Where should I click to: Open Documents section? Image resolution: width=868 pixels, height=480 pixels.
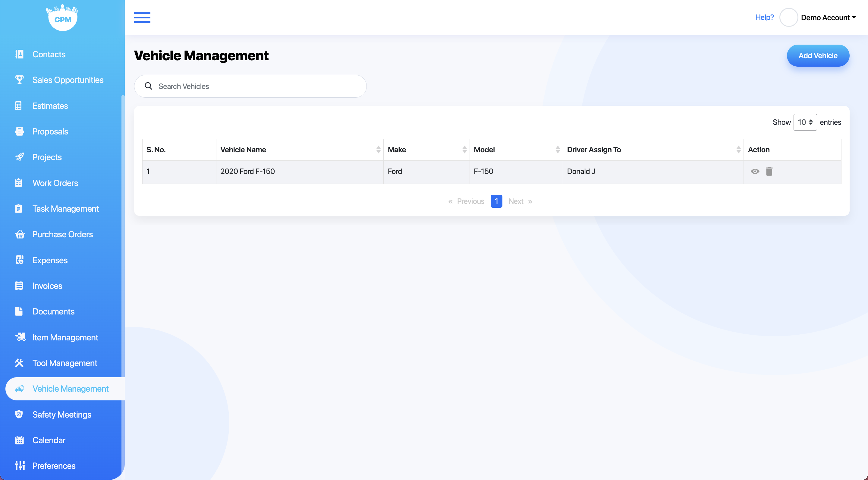pyautogui.click(x=53, y=311)
